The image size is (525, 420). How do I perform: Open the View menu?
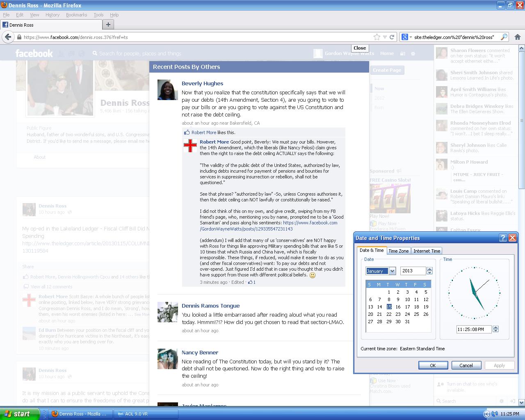pos(34,15)
